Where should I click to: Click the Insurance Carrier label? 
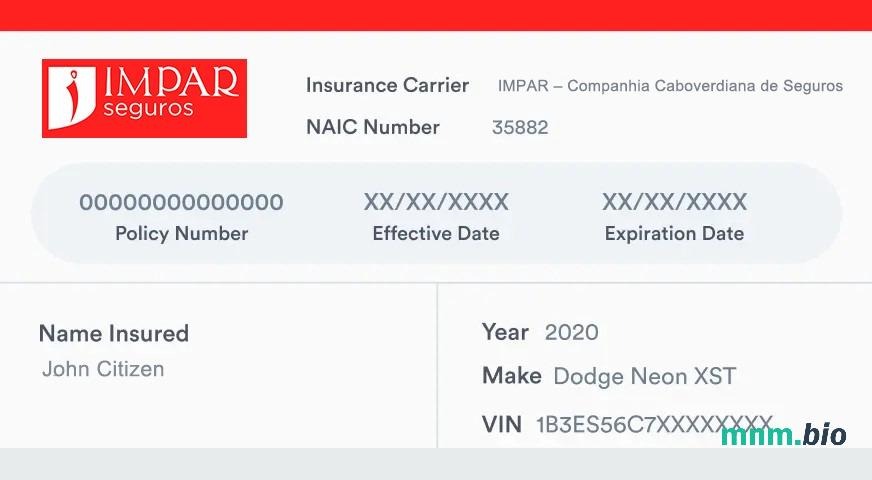[387, 85]
